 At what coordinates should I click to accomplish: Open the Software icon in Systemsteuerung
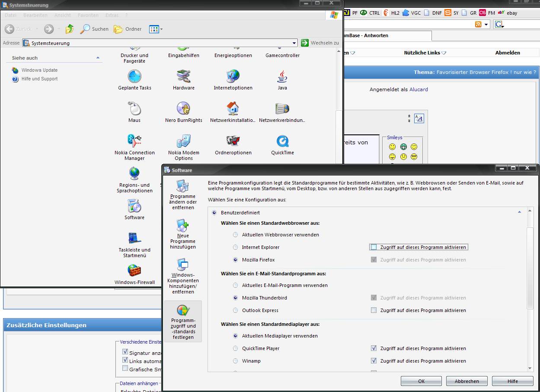[134, 210]
